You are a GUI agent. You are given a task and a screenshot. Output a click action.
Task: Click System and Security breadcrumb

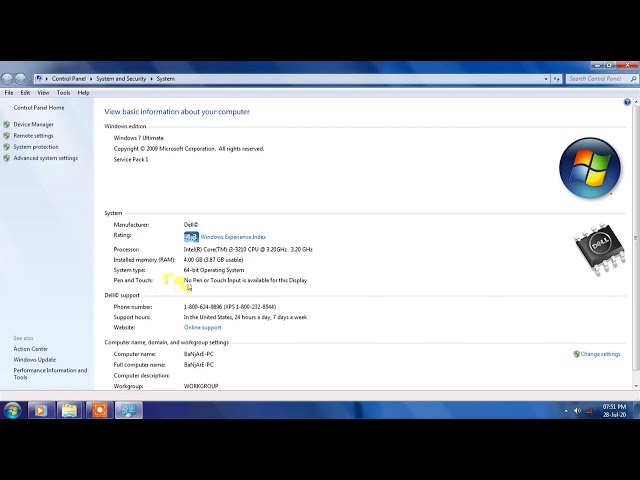(x=121, y=79)
